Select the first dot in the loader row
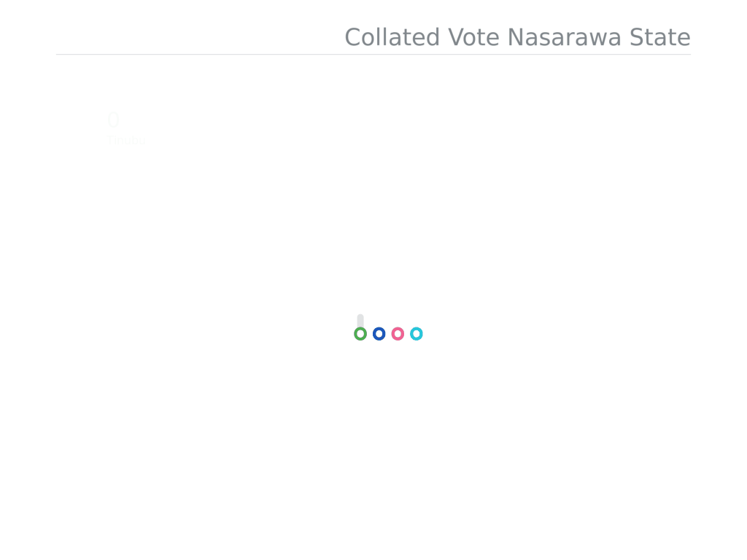 click(x=360, y=334)
